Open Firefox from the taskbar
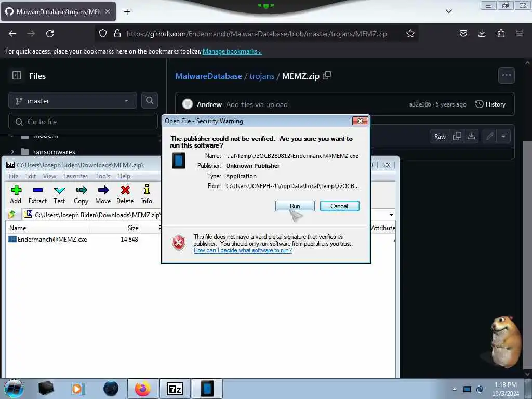The width and height of the screenshot is (532, 399). click(x=142, y=389)
